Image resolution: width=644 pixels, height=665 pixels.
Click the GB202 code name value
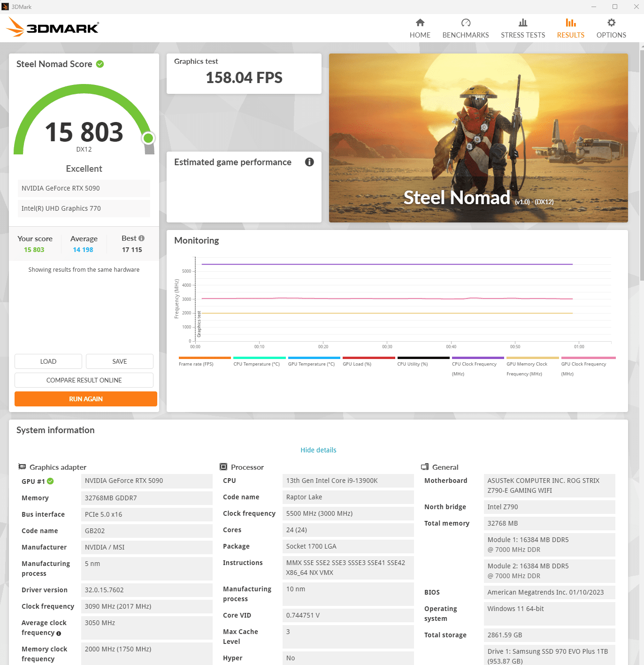coord(147,531)
